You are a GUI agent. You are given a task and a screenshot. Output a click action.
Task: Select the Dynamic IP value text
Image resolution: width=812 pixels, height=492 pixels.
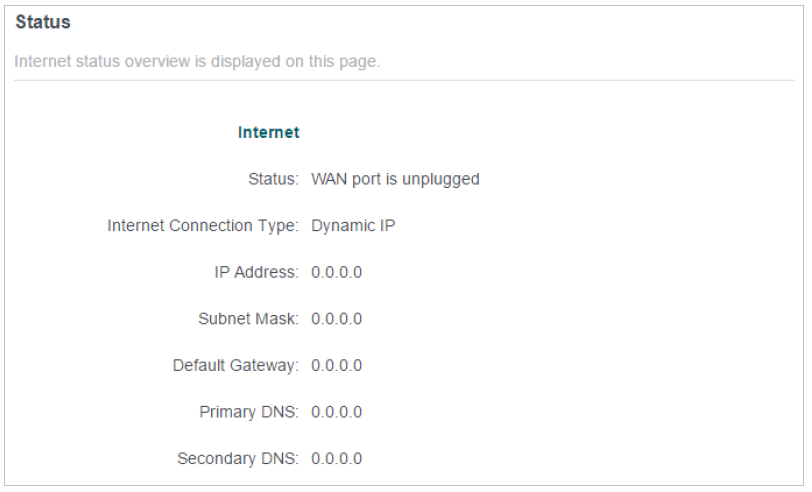click(x=353, y=226)
